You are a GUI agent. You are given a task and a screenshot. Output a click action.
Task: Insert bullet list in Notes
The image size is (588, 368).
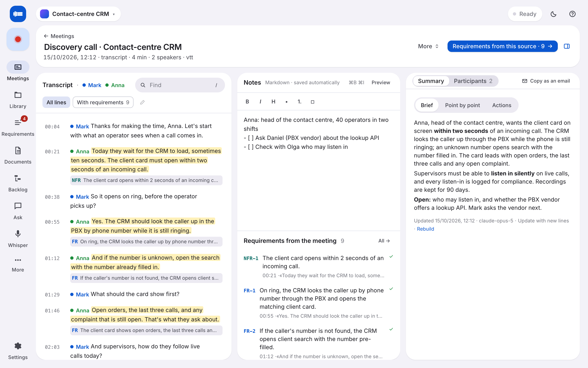[286, 102]
